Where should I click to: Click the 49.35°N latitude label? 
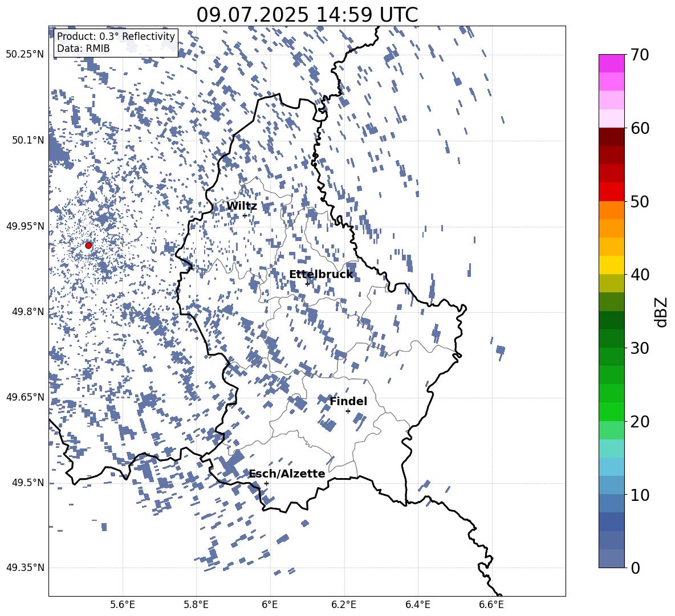pyautogui.click(x=25, y=568)
